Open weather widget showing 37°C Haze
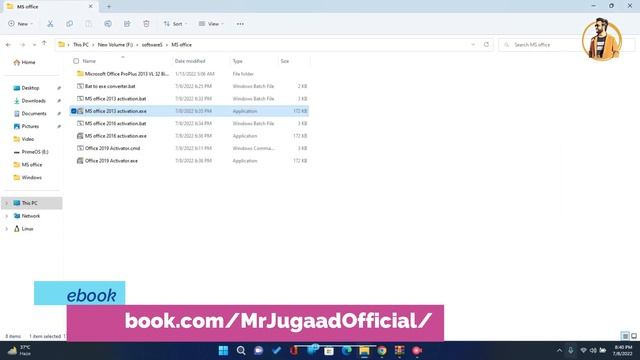Image resolution: width=640 pixels, height=360 pixels. 20,351
